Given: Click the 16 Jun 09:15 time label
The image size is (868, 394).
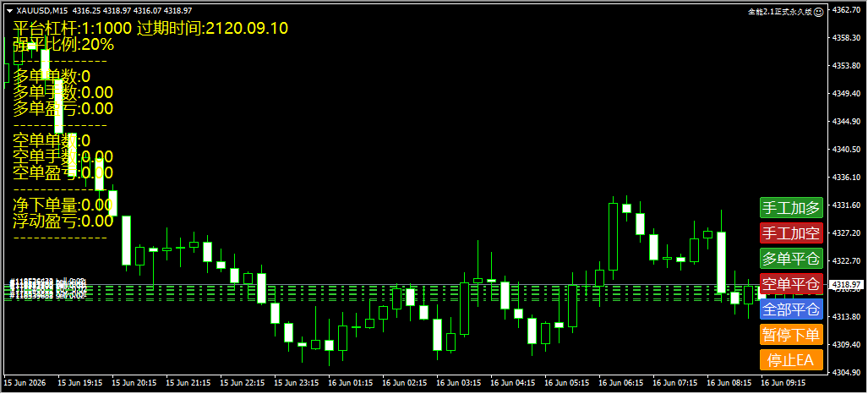Looking at the screenshot, I should click(x=783, y=383).
